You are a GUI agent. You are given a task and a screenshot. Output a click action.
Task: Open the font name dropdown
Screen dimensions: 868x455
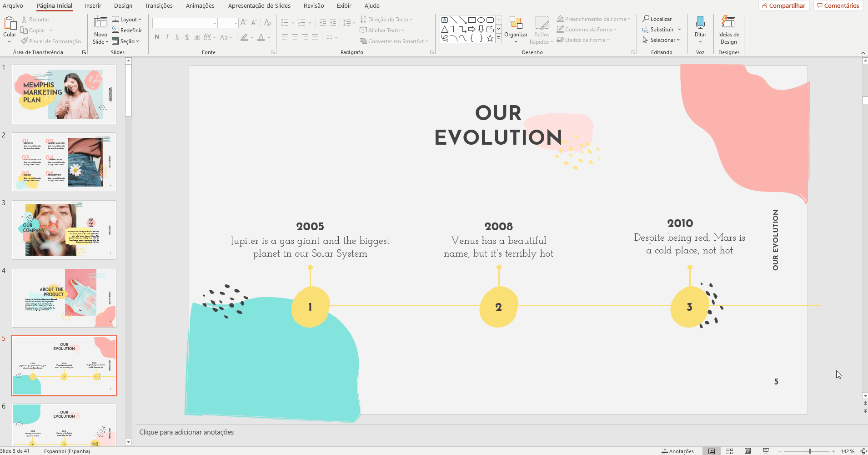(x=214, y=22)
